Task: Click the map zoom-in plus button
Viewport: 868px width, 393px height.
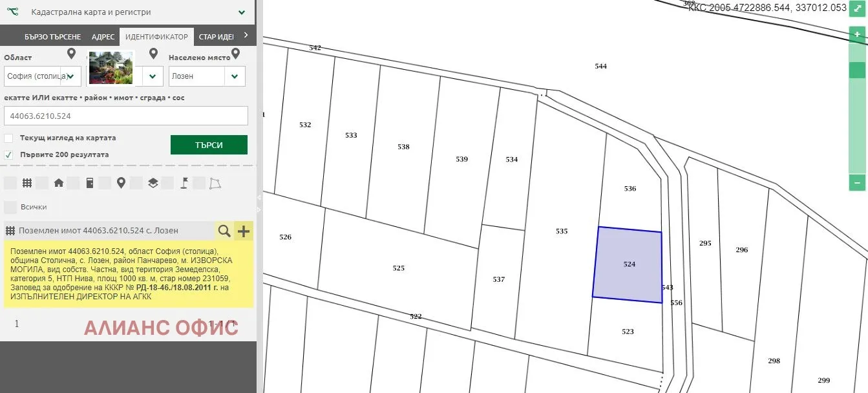Action: (857, 34)
